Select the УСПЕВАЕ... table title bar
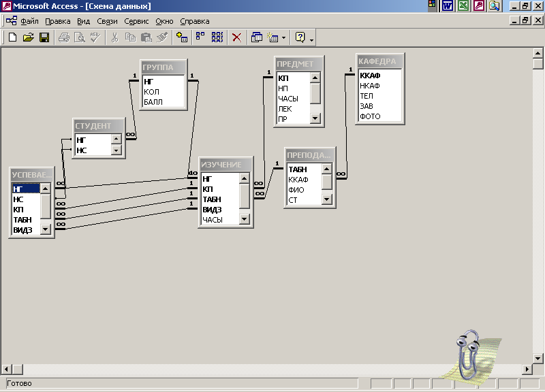 coord(31,175)
